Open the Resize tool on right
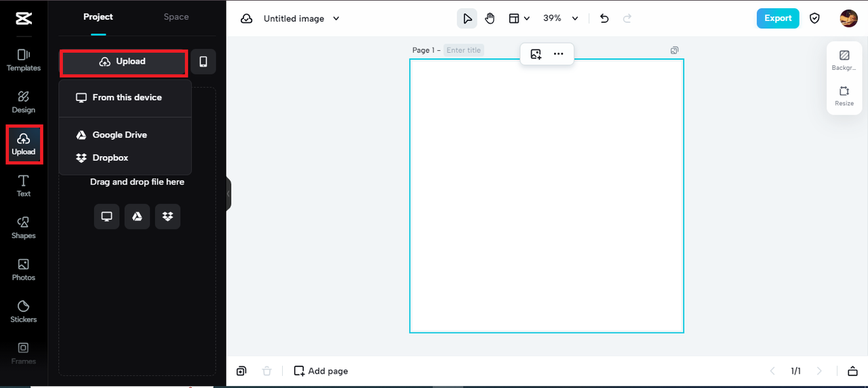 tap(844, 96)
